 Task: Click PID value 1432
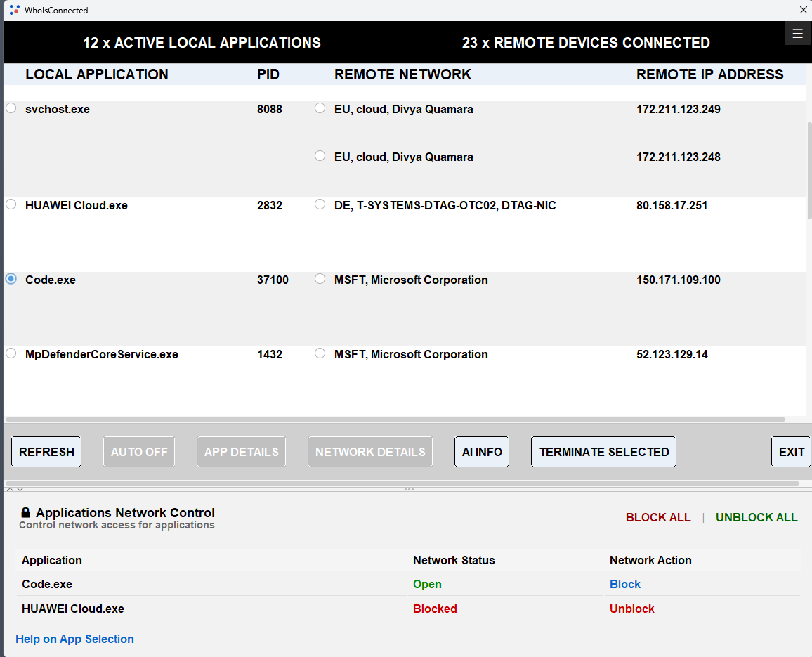pos(270,354)
